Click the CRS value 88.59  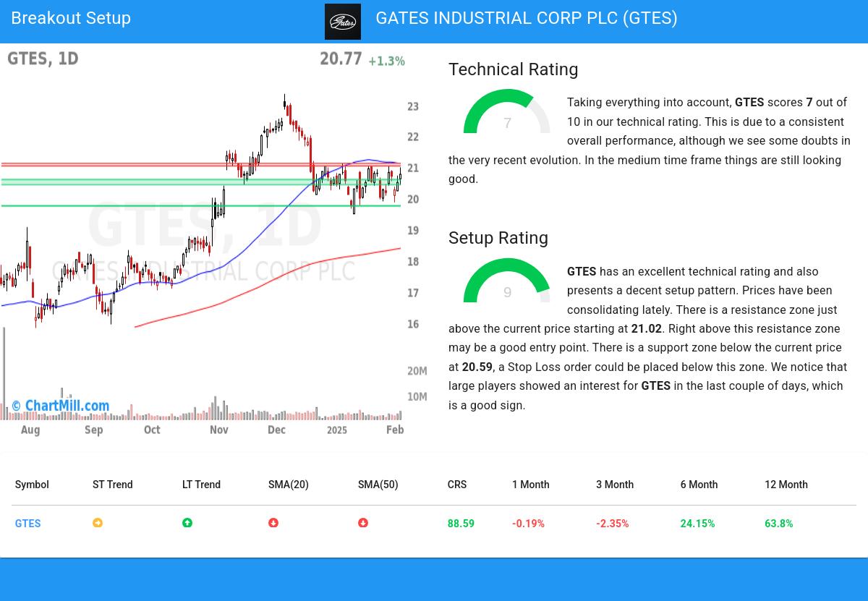coord(461,524)
